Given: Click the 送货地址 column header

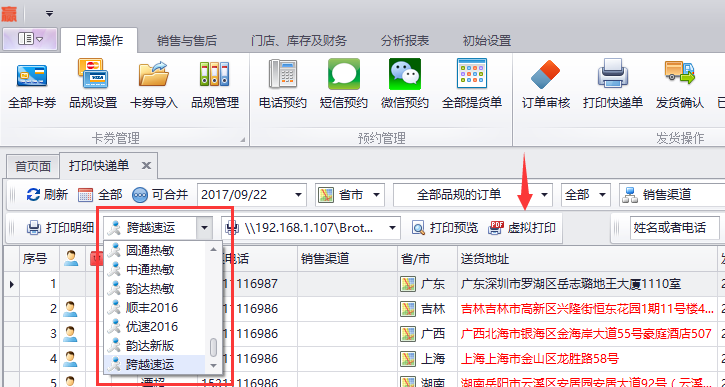Looking at the screenshot, I should point(588,258).
